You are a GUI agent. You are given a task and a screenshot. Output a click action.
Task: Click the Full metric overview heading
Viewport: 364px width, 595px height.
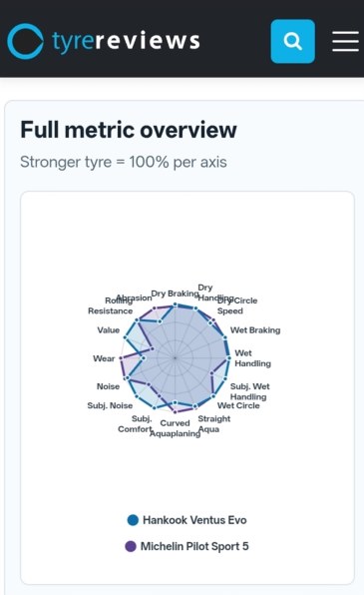129,130
